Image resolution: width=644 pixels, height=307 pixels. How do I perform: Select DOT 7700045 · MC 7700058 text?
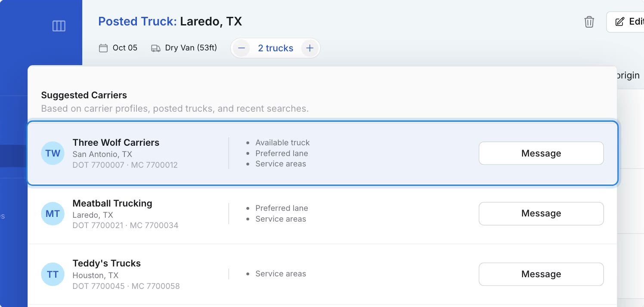(x=126, y=286)
